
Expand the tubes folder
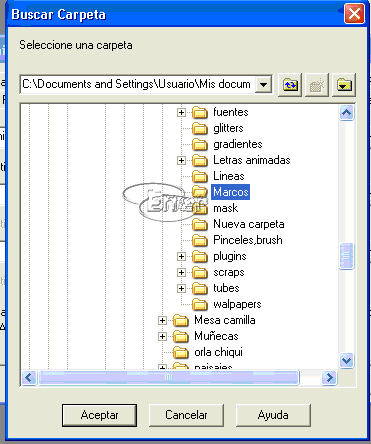[x=181, y=288]
